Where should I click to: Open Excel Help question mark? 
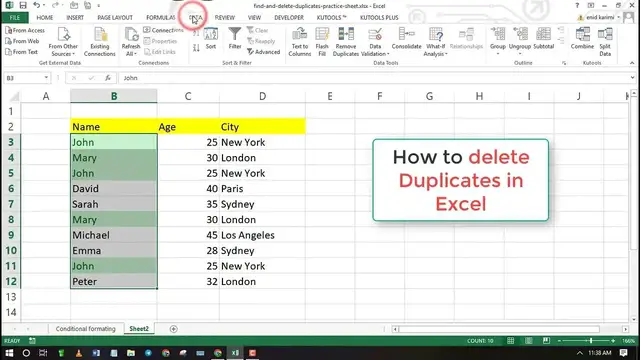(577, 5)
